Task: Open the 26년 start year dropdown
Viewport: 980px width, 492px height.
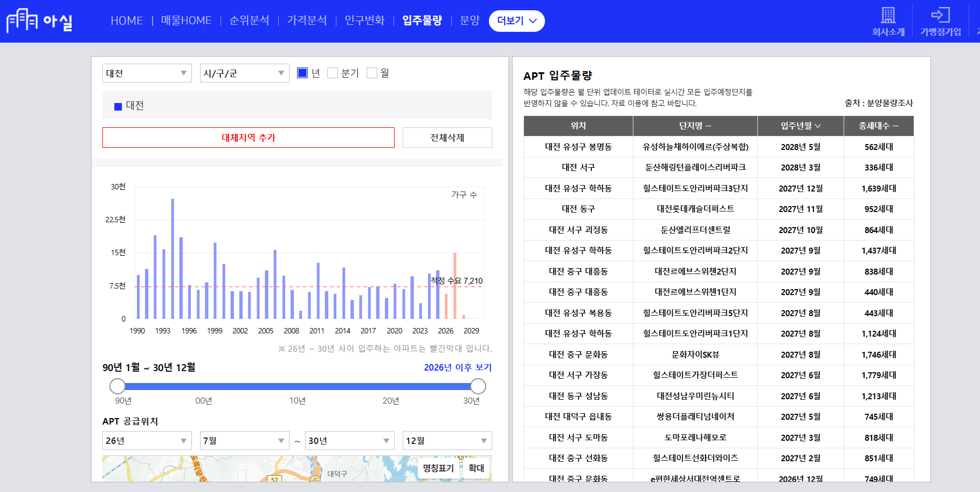Action: [x=147, y=441]
